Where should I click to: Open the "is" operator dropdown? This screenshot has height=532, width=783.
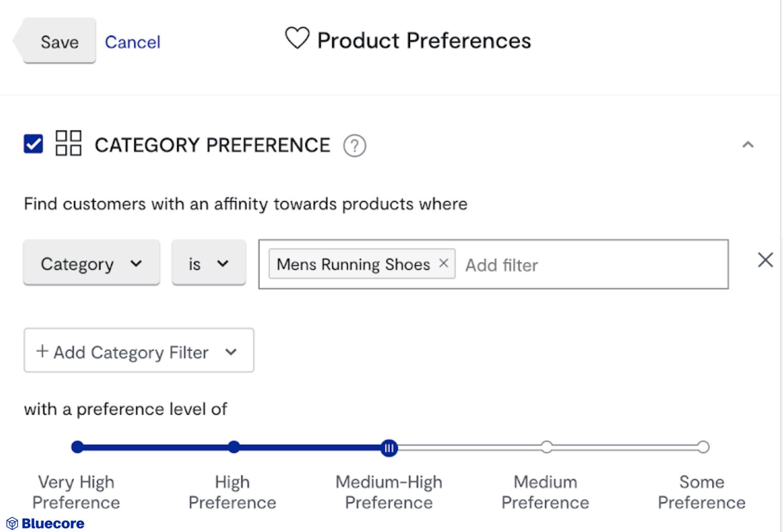(x=208, y=264)
